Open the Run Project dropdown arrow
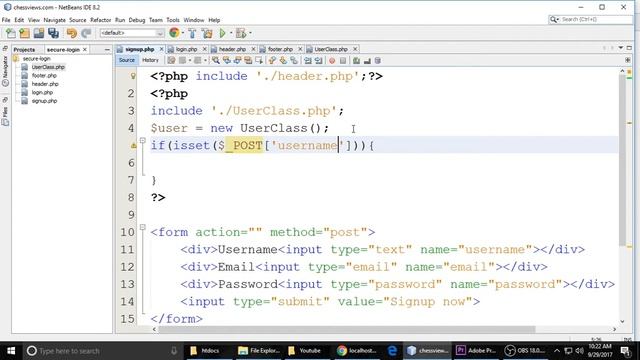640x360 pixels. (231, 33)
